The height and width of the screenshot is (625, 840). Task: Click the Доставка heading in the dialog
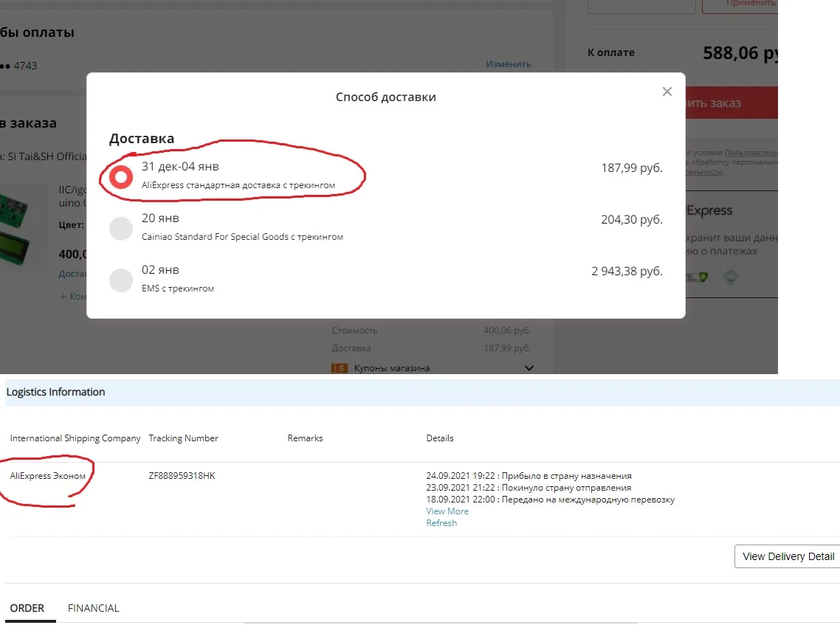point(142,138)
